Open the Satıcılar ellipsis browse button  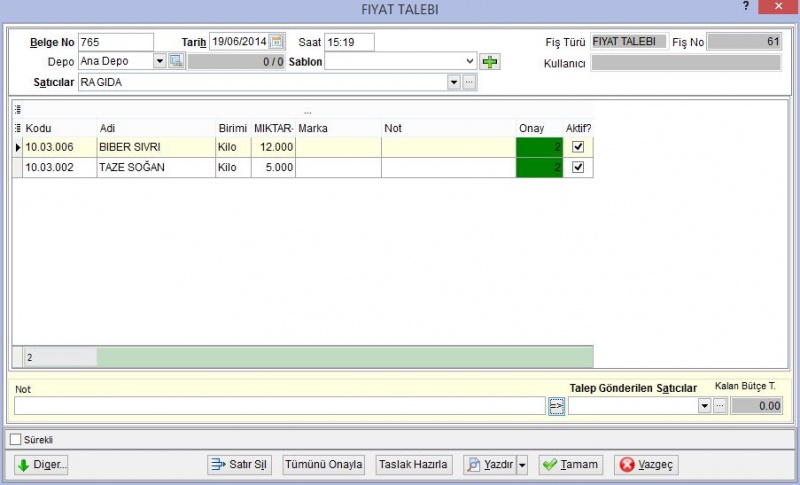(469, 82)
